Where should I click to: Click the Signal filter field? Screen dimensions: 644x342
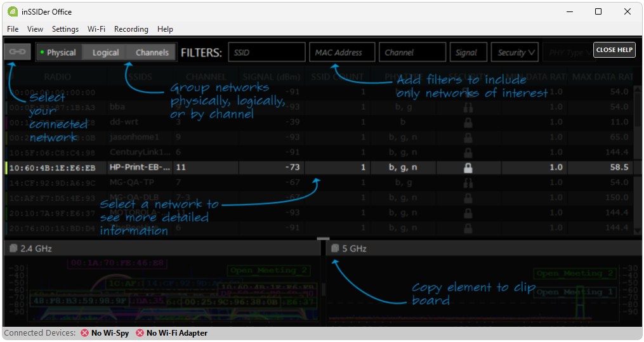click(469, 52)
